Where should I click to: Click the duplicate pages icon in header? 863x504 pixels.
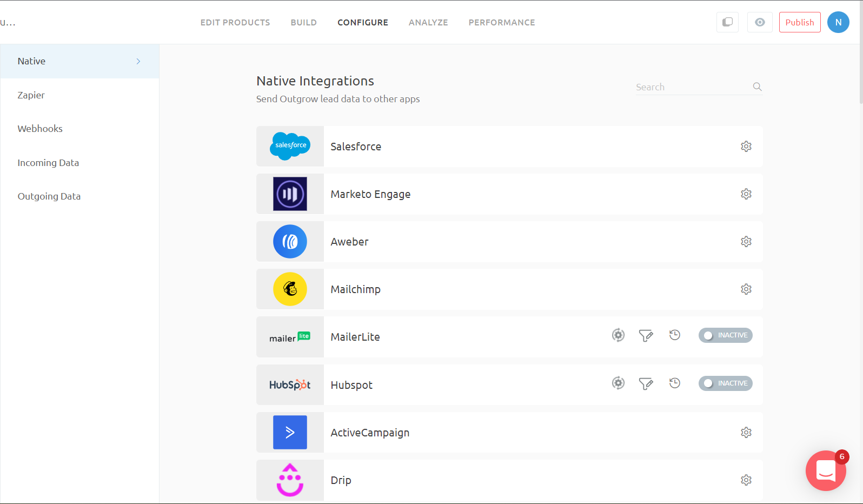727,22
